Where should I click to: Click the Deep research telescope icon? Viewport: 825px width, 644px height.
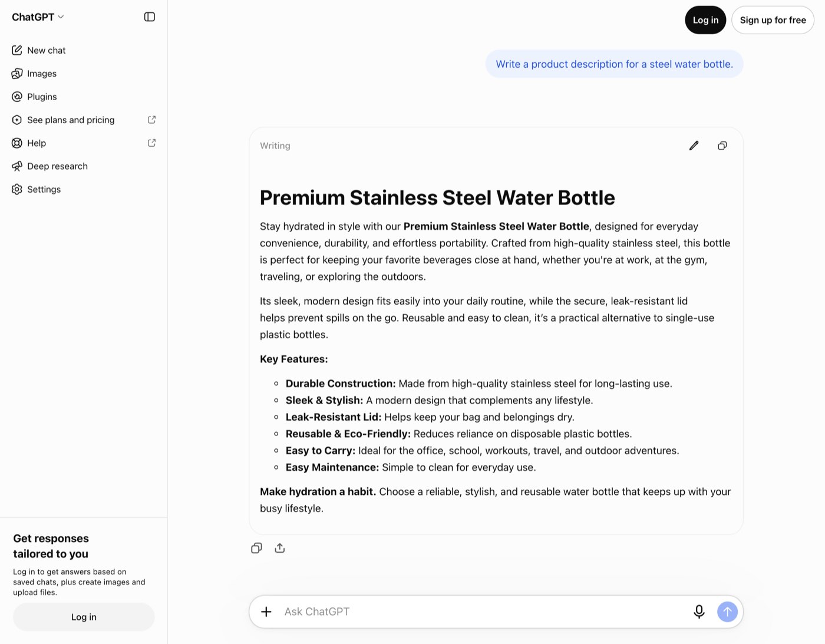point(17,166)
